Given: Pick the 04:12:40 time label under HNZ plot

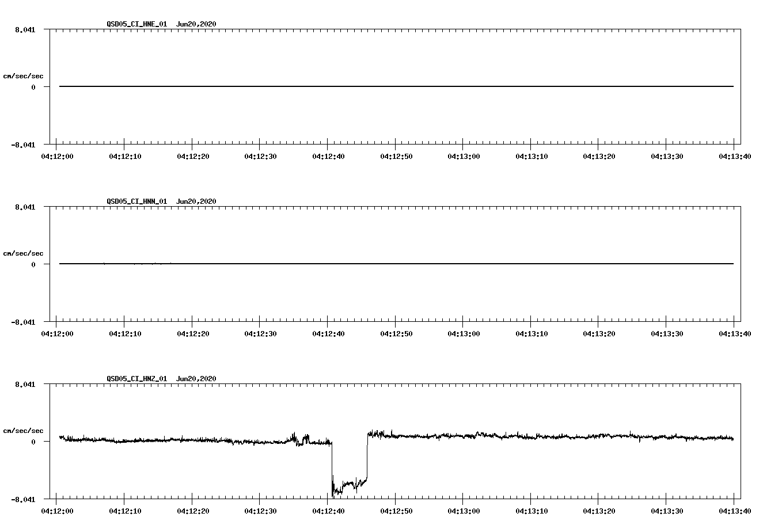Looking at the screenshot, I should [328, 511].
